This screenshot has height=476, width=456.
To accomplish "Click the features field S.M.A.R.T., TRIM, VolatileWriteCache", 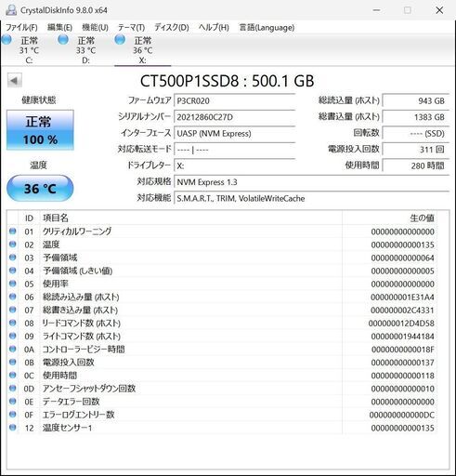I will [x=311, y=198].
